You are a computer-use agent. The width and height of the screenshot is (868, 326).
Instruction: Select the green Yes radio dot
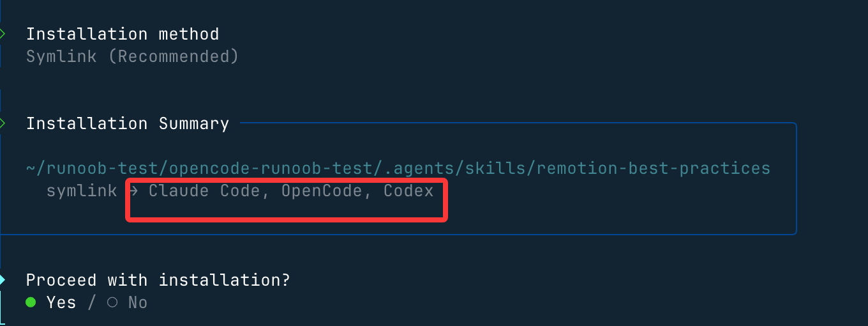[31, 303]
